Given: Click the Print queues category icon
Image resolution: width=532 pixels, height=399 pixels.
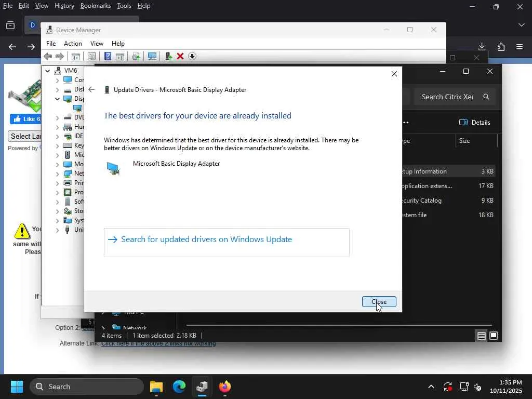Looking at the screenshot, I should 68,182.
